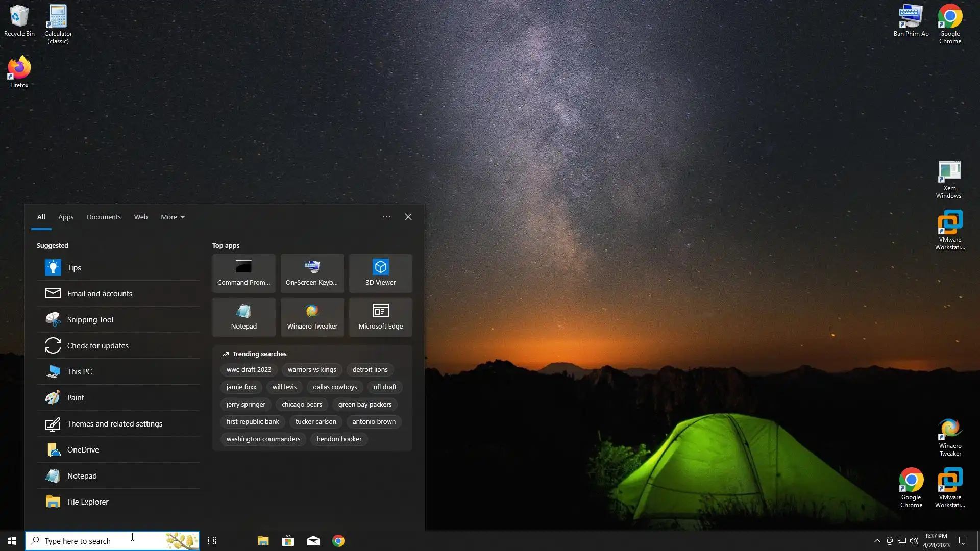The image size is (980, 551).
Task: Select Web search tab
Action: (141, 217)
